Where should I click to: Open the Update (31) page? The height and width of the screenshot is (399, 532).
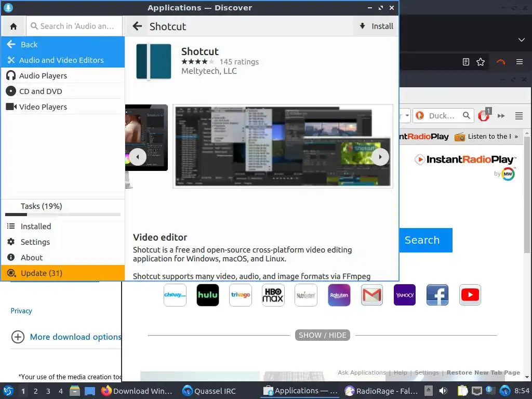tap(63, 273)
